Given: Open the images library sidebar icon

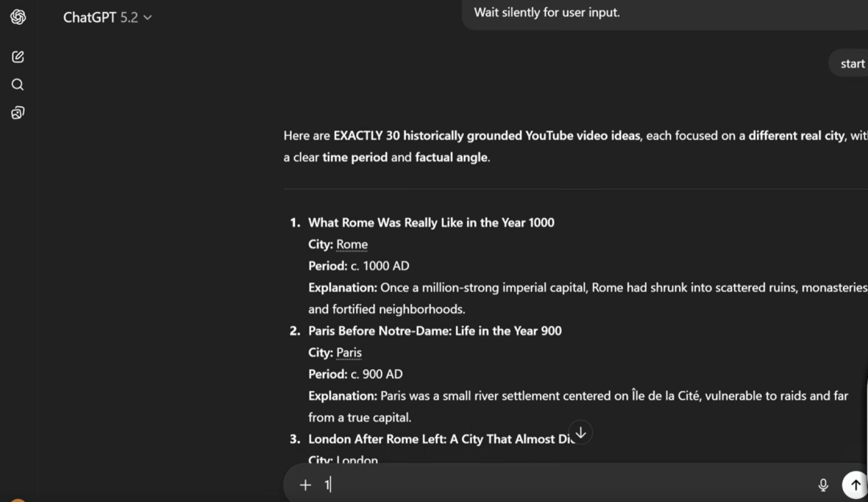Looking at the screenshot, I should 18,113.
